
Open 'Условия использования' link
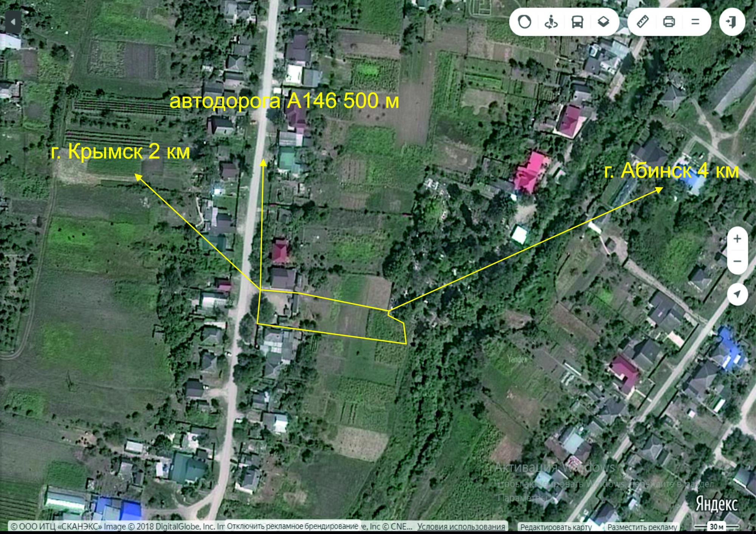[x=461, y=526]
